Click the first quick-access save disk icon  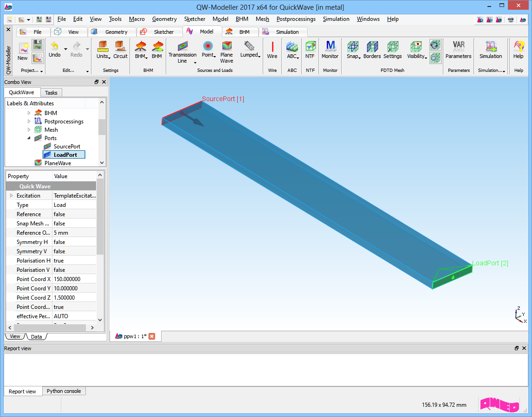(39, 19)
